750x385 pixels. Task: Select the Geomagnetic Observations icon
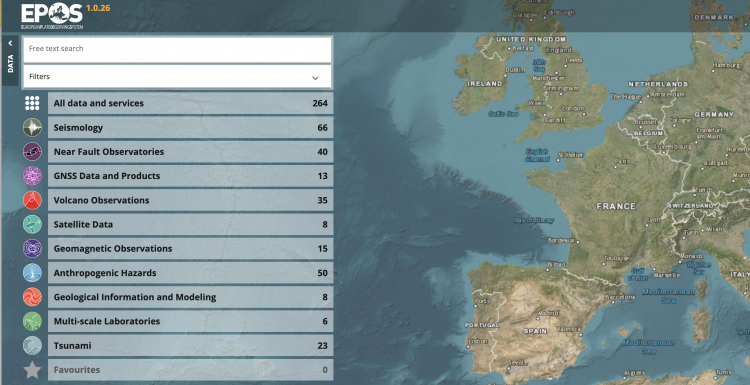[32, 249]
